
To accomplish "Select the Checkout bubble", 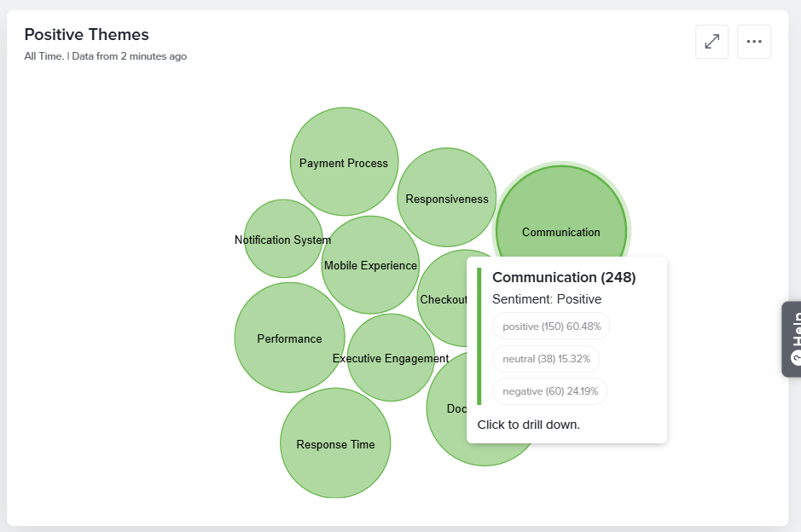I will click(444, 298).
